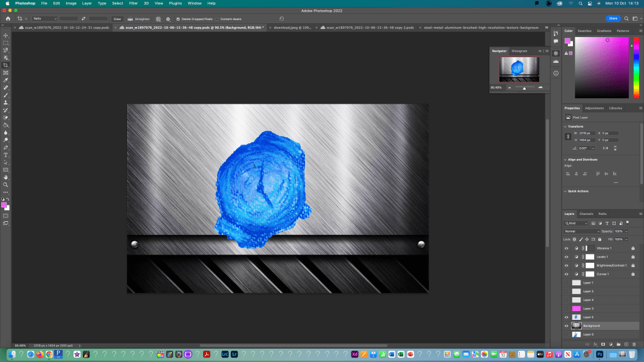Collapse the Transform section in Properties
The width and height of the screenshot is (644, 362).
point(565,126)
